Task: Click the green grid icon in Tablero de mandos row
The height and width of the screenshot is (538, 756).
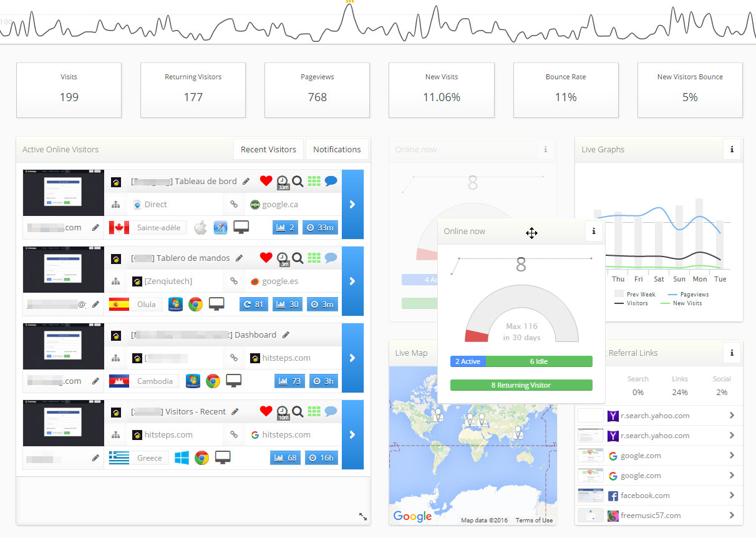Action: (314, 258)
